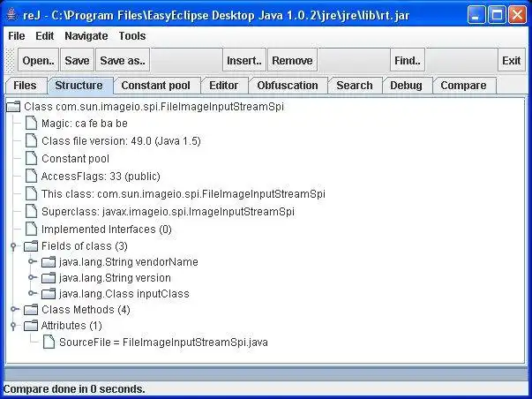532x399 pixels.
Task: Select Class file version: 49.0 (Java 1.5)
Action: coord(121,141)
